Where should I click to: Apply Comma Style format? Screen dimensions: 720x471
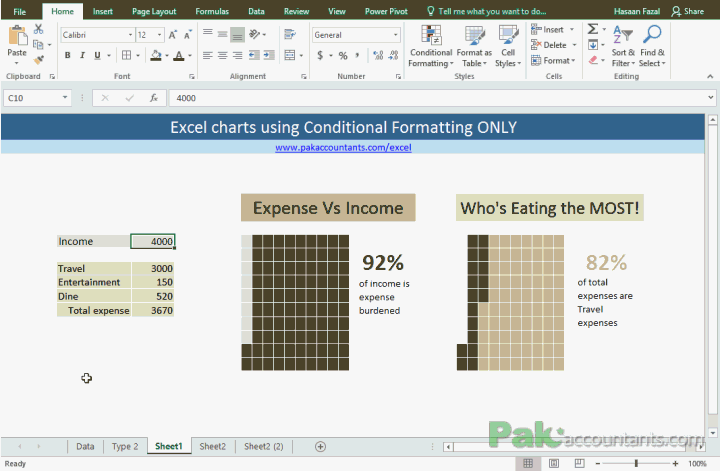357,56
